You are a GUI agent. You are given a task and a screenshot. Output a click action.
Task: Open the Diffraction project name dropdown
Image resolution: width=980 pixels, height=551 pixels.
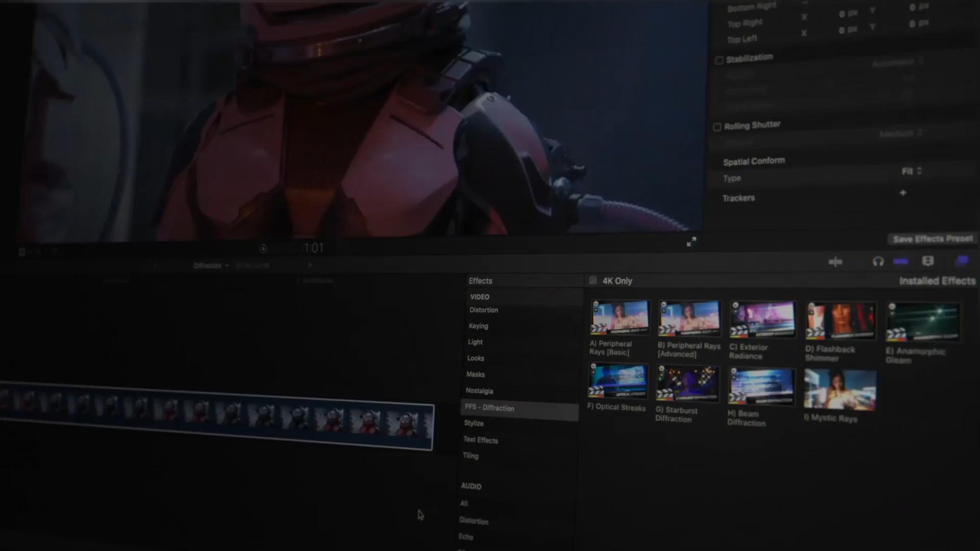[211, 265]
